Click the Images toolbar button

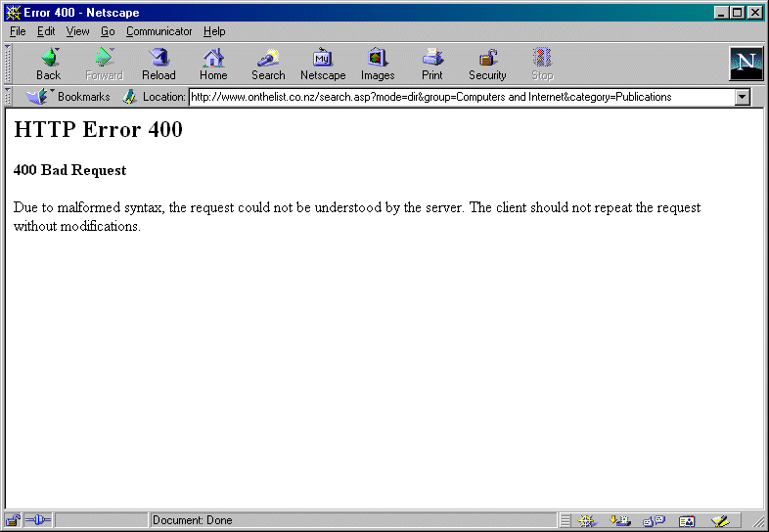click(x=378, y=64)
